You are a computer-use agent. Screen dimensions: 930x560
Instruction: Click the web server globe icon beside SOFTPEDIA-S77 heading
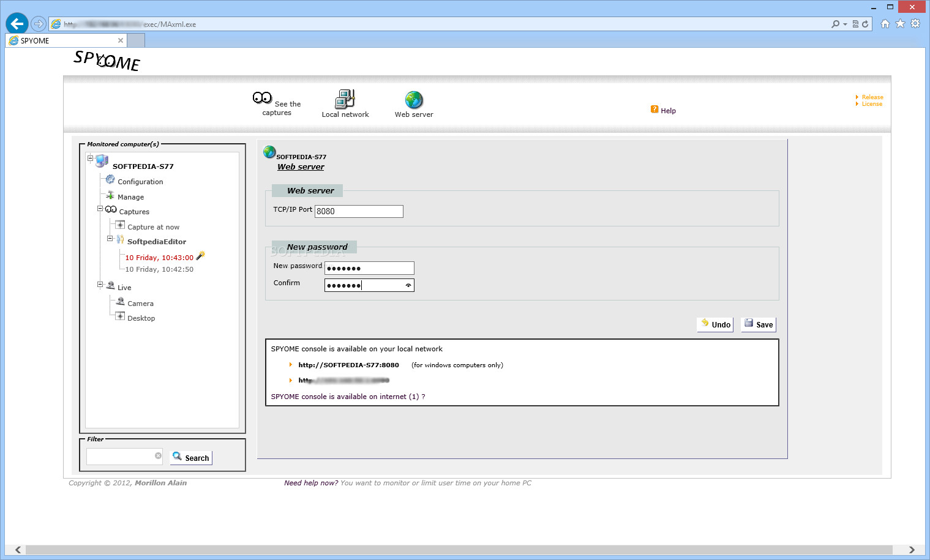click(x=269, y=152)
